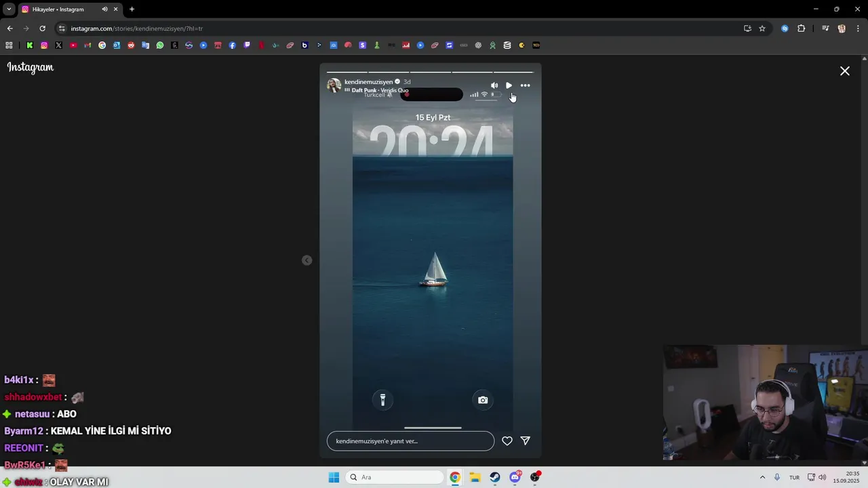Click the reply field to kendinemuzisyen
868x488 pixels.
tap(410, 441)
